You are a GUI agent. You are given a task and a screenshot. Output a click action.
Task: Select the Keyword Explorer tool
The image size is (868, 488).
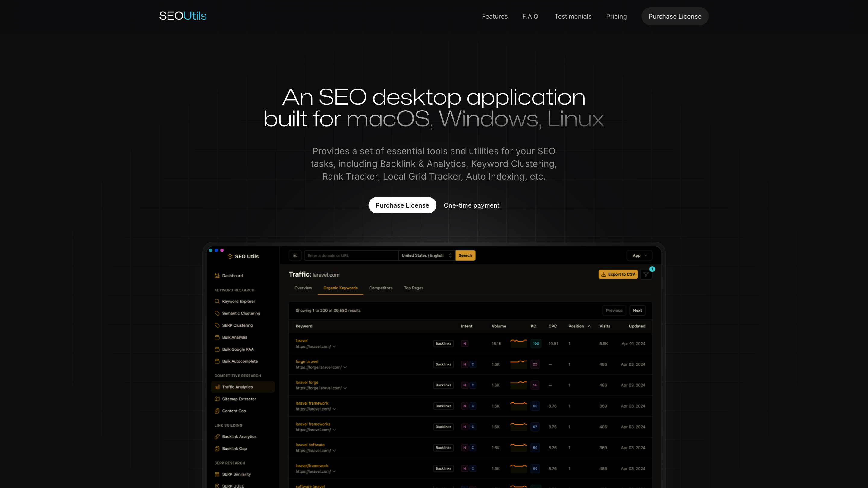[x=239, y=301]
